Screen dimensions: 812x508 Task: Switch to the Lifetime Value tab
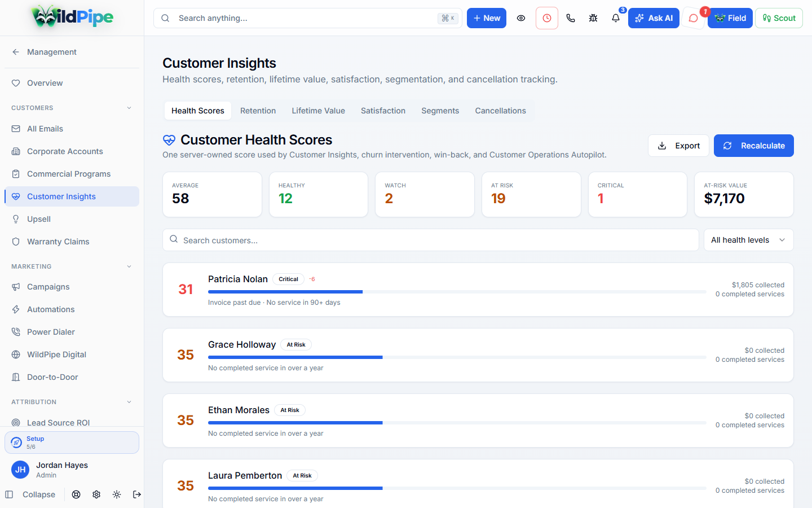tap(318, 111)
